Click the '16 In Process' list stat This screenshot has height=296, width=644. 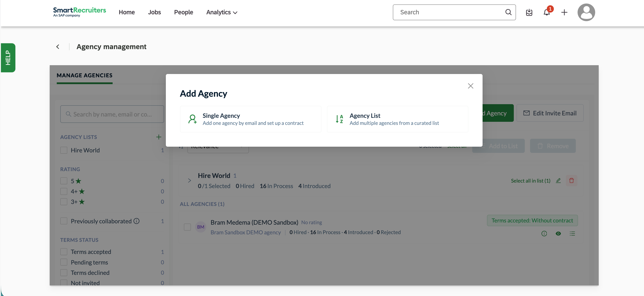[x=276, y=186]
